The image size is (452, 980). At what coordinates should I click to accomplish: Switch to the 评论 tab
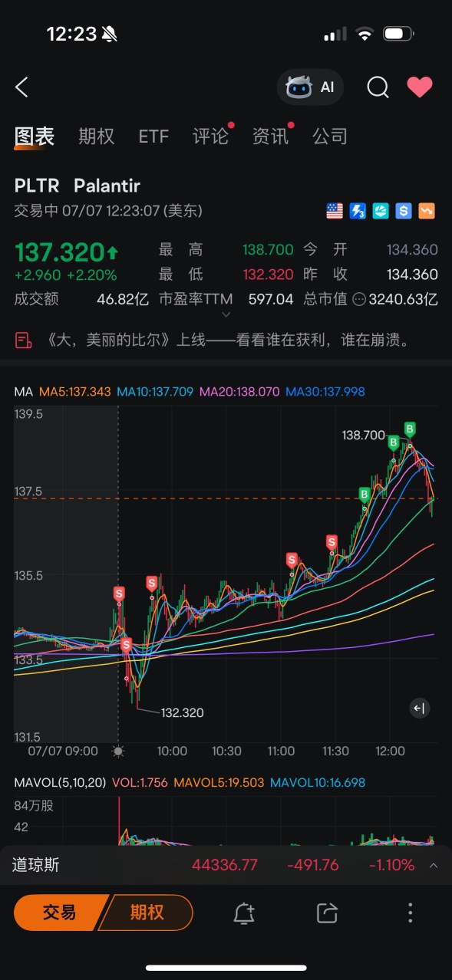coord(210,136)
